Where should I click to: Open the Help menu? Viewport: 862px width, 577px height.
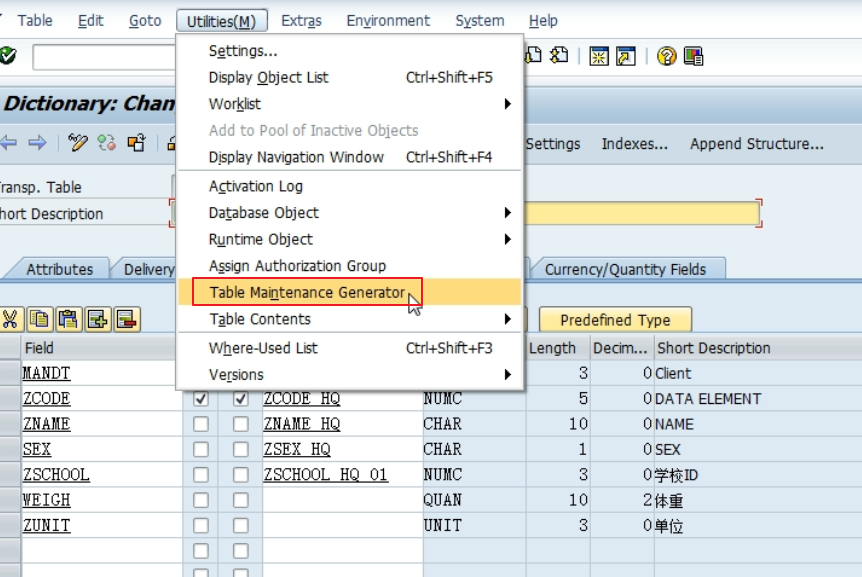[543, 21]
